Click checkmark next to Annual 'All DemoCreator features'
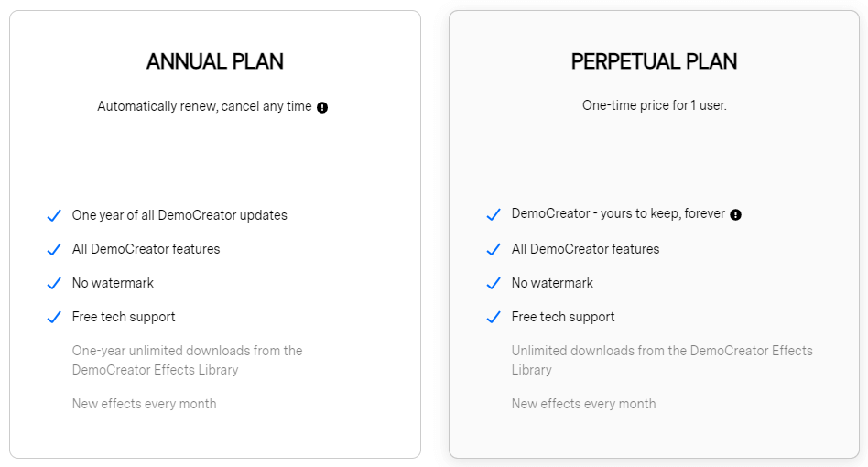The height and width of the screenshot is (467, 868). point(54,249)
